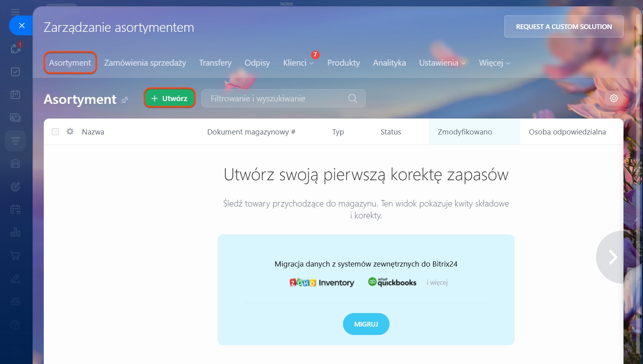Open the Produkty tab
This screenshot has width=643, height=364.
pos(343,63)
